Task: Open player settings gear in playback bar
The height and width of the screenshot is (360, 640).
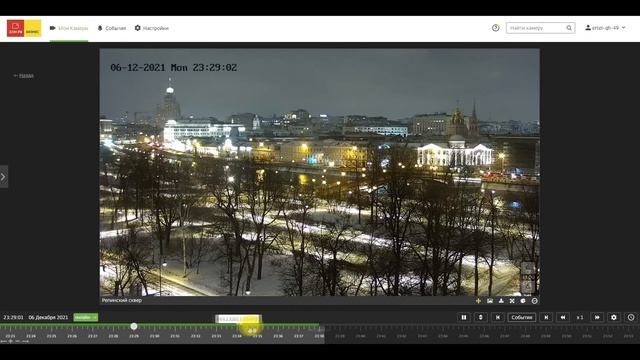Action: tap(614, 317)
